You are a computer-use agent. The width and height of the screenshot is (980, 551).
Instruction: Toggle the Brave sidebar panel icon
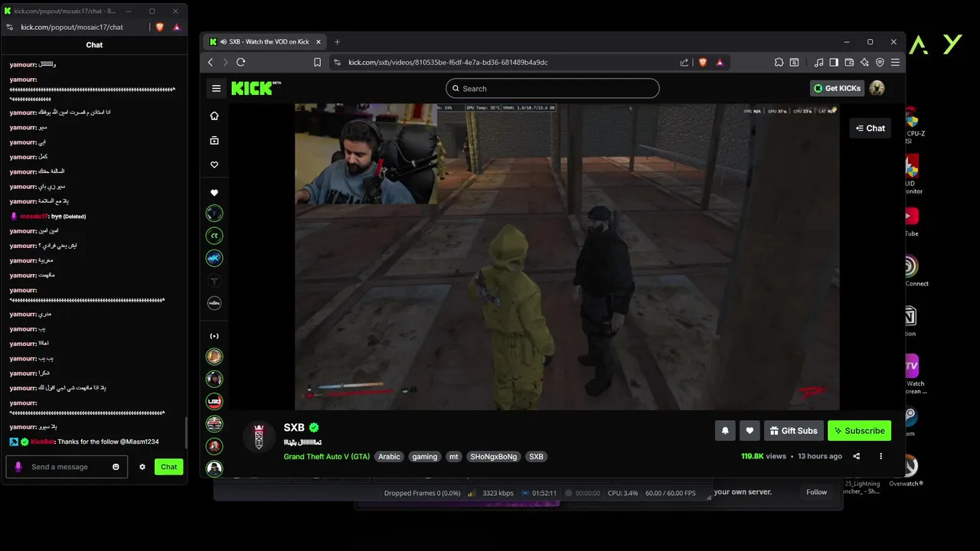[834, 62]
